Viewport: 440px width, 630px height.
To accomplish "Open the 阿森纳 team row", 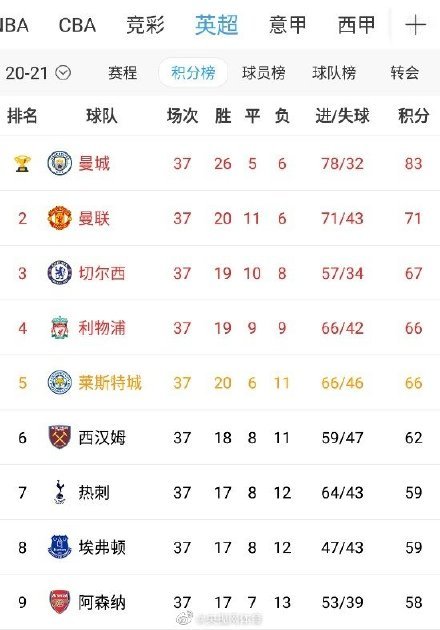I will point(220,602).
